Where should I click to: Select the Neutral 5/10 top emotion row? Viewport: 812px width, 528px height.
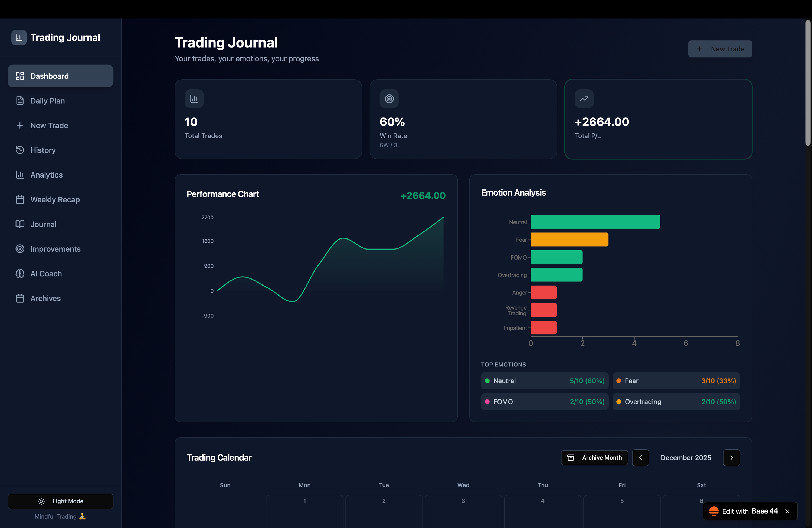[545, 381]
